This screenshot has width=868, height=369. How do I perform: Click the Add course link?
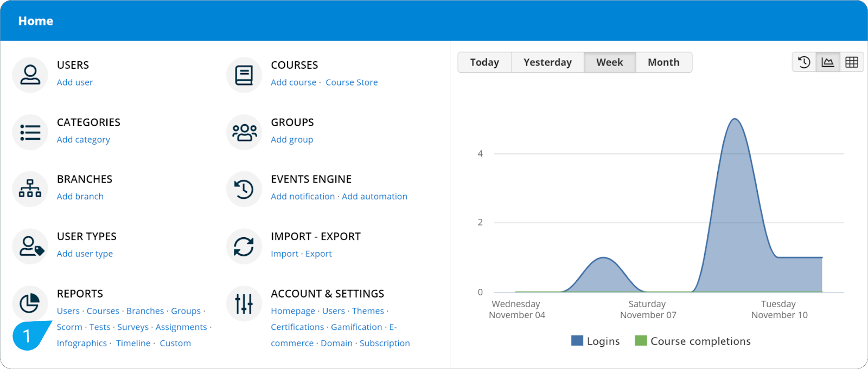[293, 82]
